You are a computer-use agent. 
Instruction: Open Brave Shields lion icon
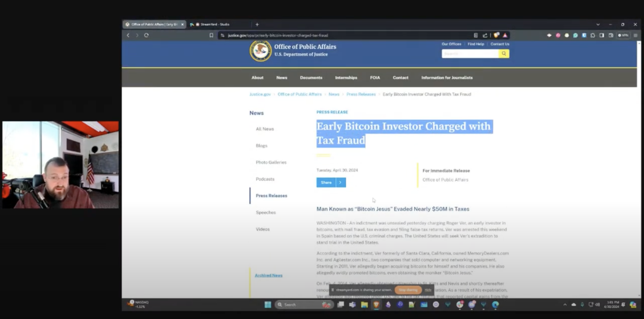pos(496,35)
